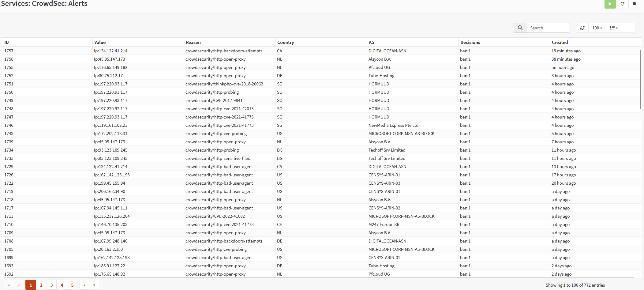Click M247 Europe SRL AS entry
This screenshot has width=644, height=290.
point(385,224)
